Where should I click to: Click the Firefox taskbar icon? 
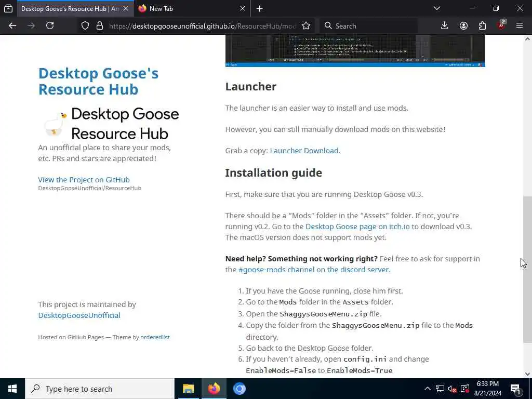click(x=214, y=389)
